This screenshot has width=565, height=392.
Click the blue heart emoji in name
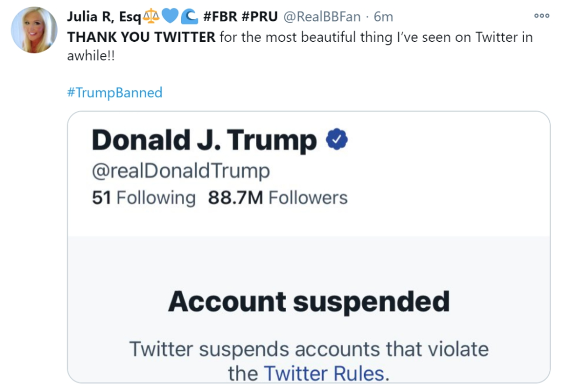(170, 17)
